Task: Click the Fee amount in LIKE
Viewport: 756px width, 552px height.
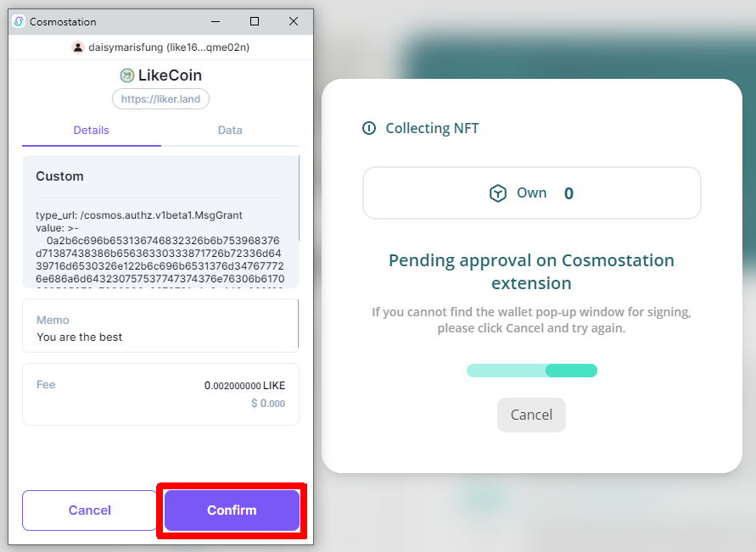Action: pos(244,385)
